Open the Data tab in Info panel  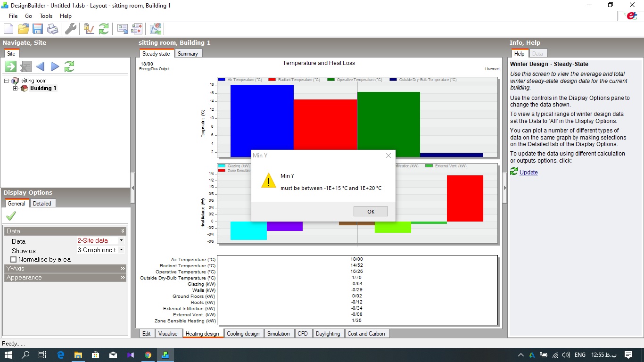(x=537, y=54)
